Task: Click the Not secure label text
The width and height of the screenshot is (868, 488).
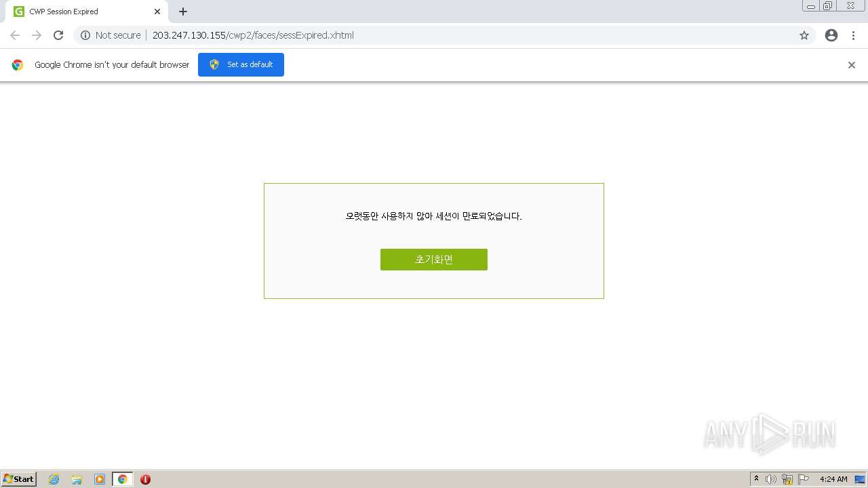Action: [118, 35]
